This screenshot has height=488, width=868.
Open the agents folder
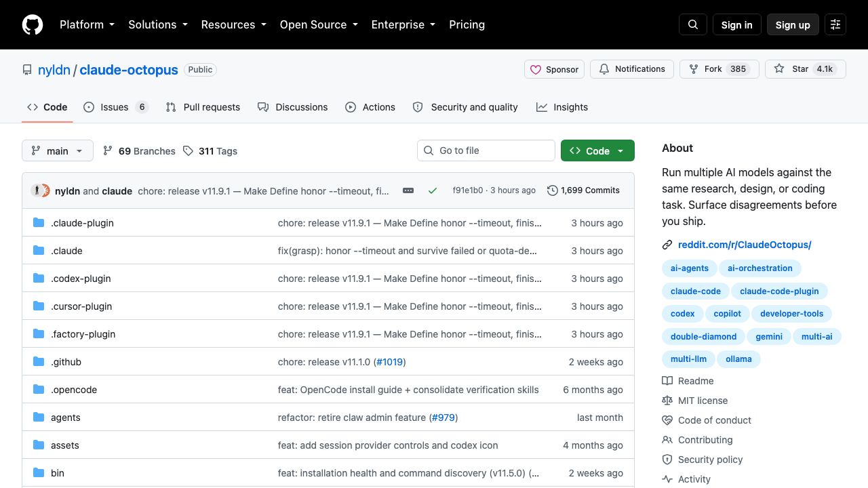[x=66, y=418]
